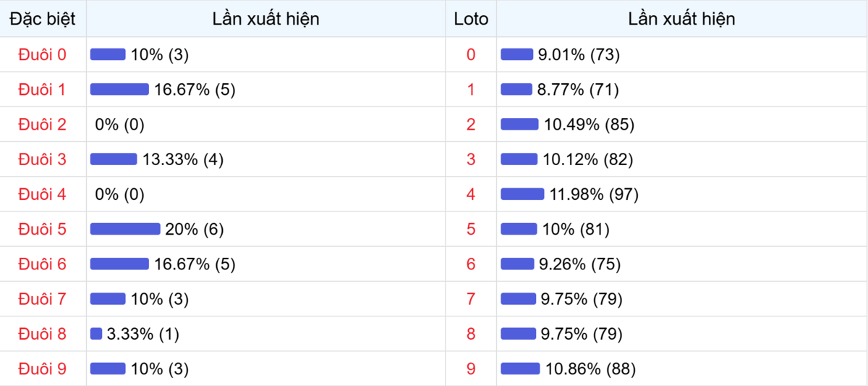Select the "0% (0)" value for Đuôi 4
The height and width of the screenshot is (386, 868).
click(119, 194)
